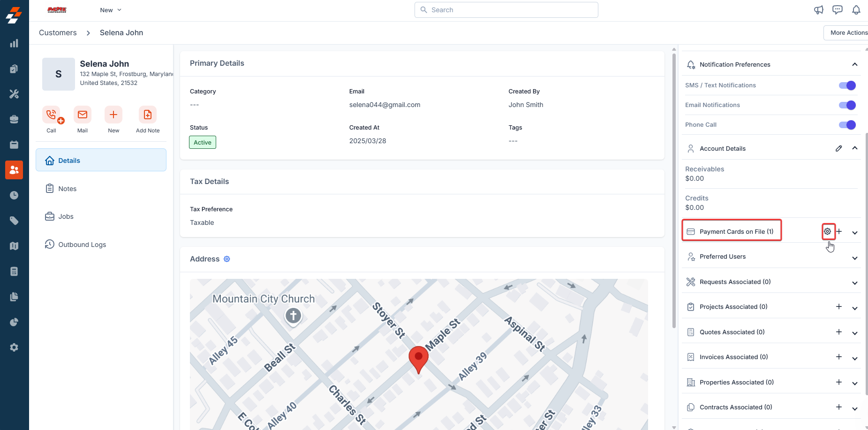Click customer avatar with letter S
Screen dimensions: 868x430
coord(59,74)
